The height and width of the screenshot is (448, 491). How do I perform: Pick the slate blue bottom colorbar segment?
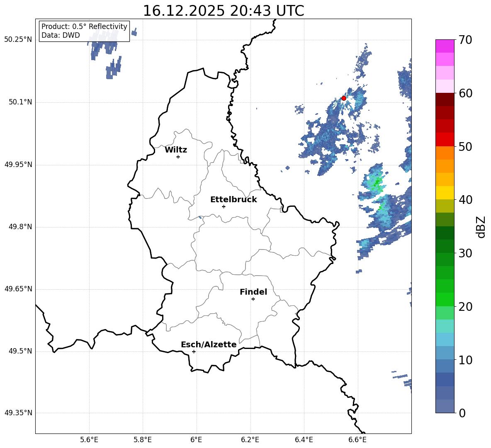pos(445,406)
